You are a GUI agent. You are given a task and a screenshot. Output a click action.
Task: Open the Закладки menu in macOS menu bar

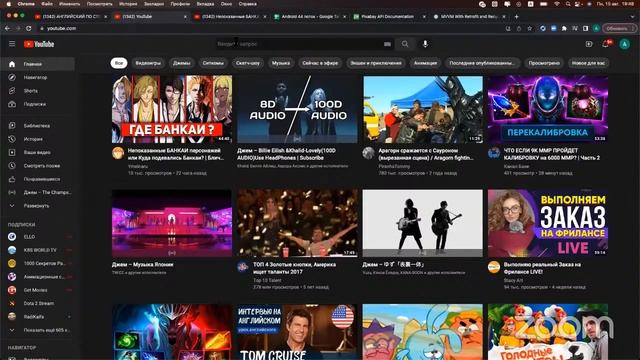coord(153,4)
